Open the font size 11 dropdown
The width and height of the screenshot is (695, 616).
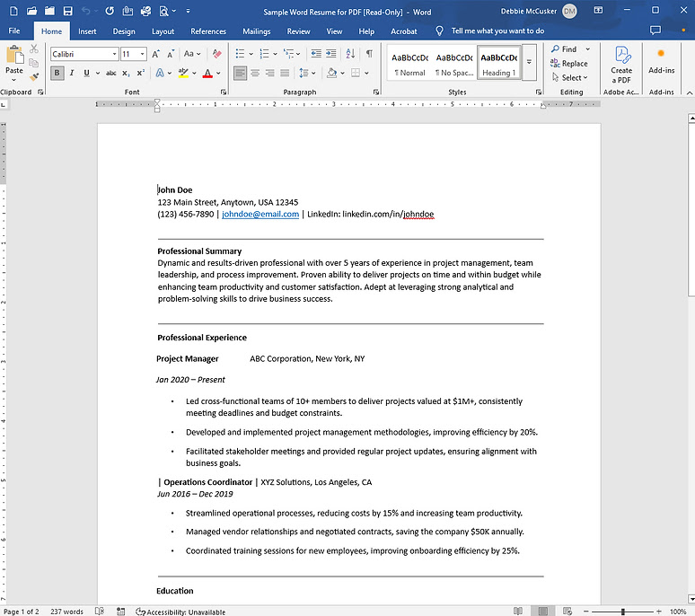(x=142, y=54)
